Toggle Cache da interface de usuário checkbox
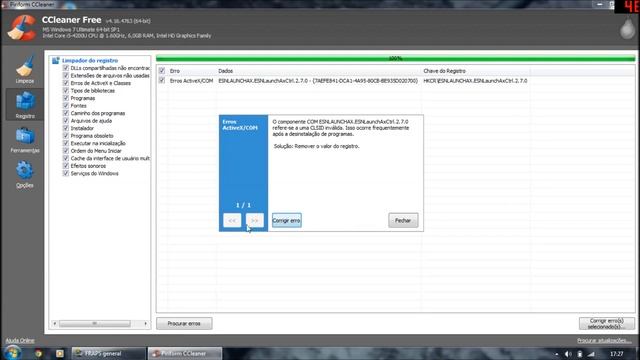This screenshot has width=640, height=360. tap(66, 158)
